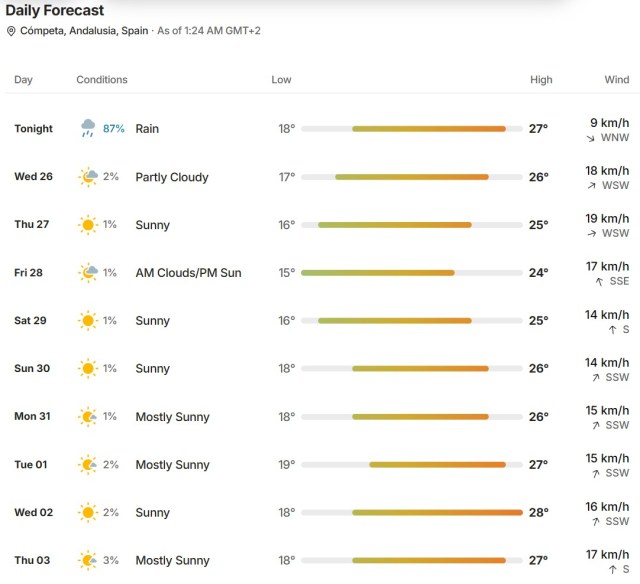Click the High column header
This screenshot has width=640, height=584.
point(541,80)
